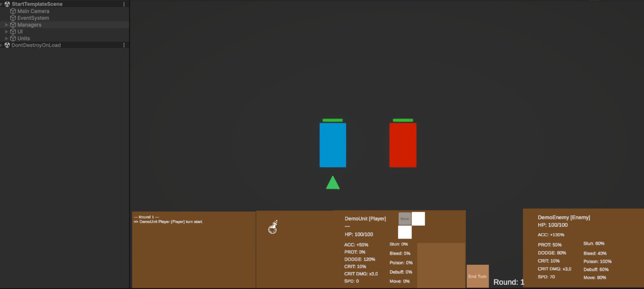The height and width of the screenshot is (289, 644).
Task: Click the Unity scene icon beside StartTemplateScene
Action: click(7, 4)
